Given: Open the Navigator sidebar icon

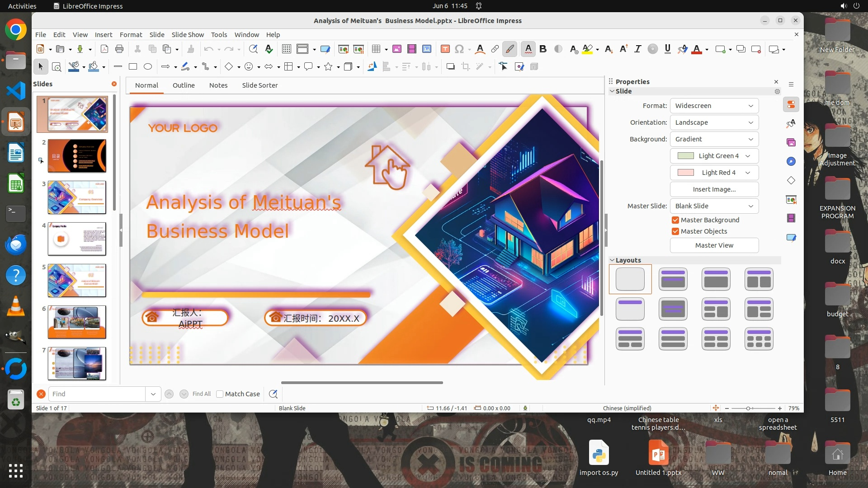Looking at the screenshot, I should pos(791,161).
